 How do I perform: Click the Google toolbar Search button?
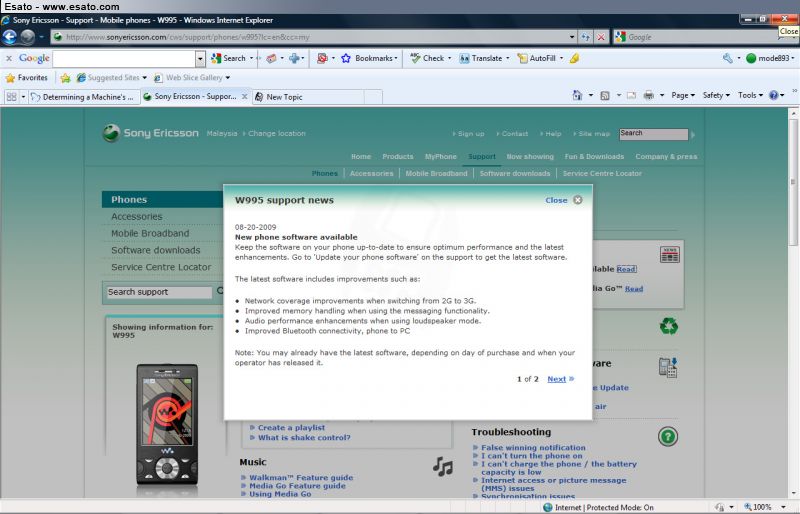coord(229,58)
